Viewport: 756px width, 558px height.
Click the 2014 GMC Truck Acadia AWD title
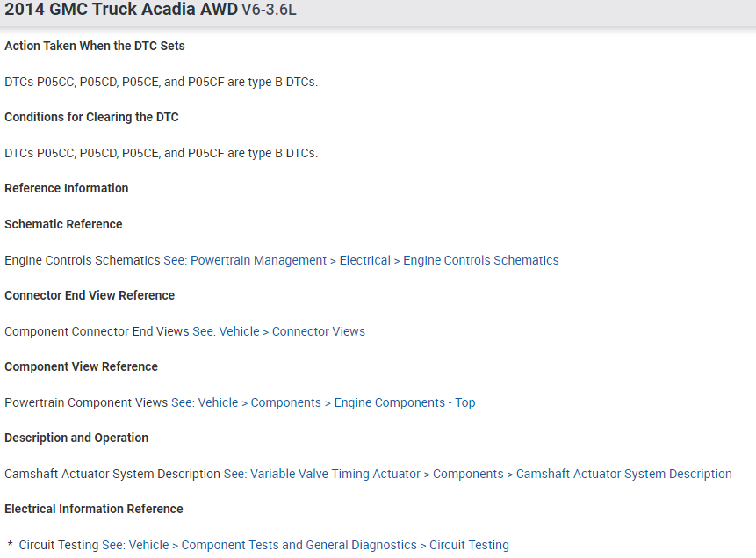click(x=121, y=11)
